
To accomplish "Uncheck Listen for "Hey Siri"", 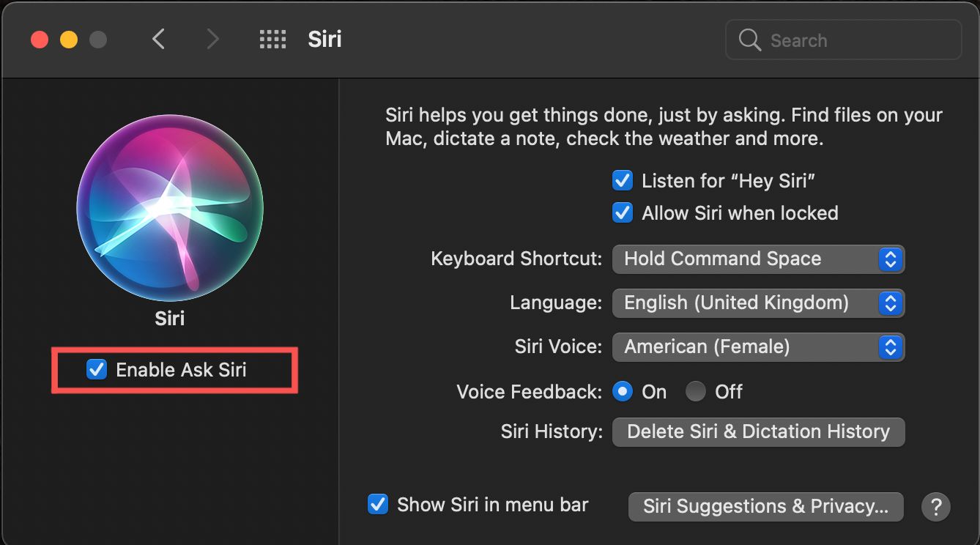I will tap(623, 180).
